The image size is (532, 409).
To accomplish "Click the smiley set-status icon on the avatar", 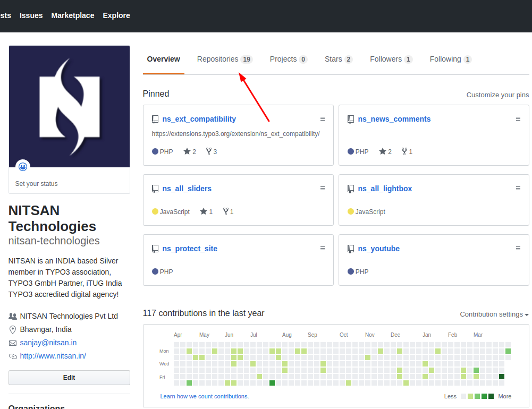I will (x=23, y=166).
